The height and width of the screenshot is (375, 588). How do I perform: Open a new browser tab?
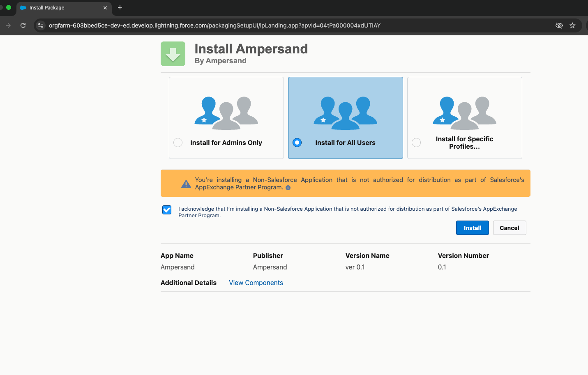(120, 7)
